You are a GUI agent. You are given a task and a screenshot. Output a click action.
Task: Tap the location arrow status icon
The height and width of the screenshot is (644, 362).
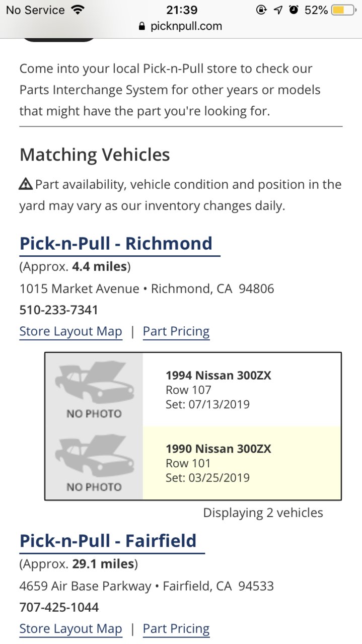click(278, 10)
